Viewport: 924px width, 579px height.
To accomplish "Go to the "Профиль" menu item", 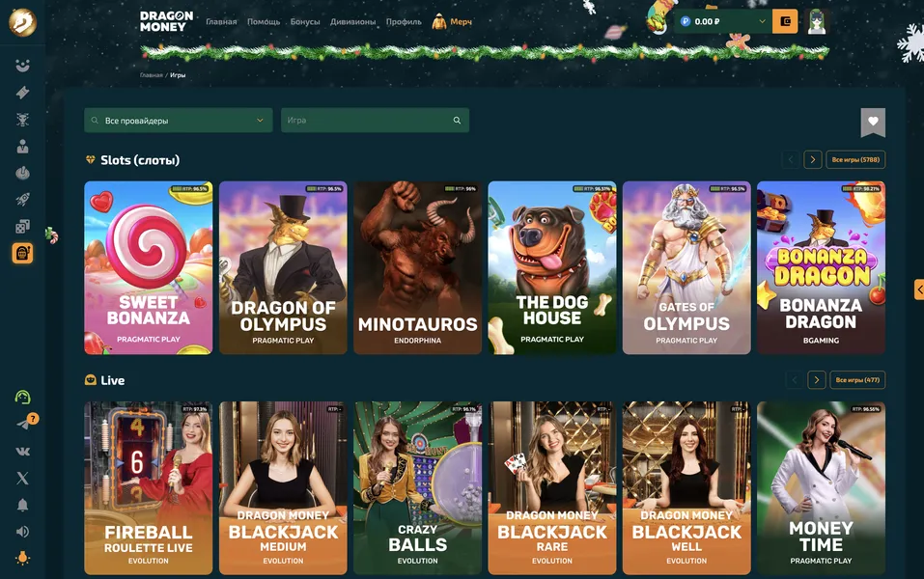I will click(x=403, y=19).
